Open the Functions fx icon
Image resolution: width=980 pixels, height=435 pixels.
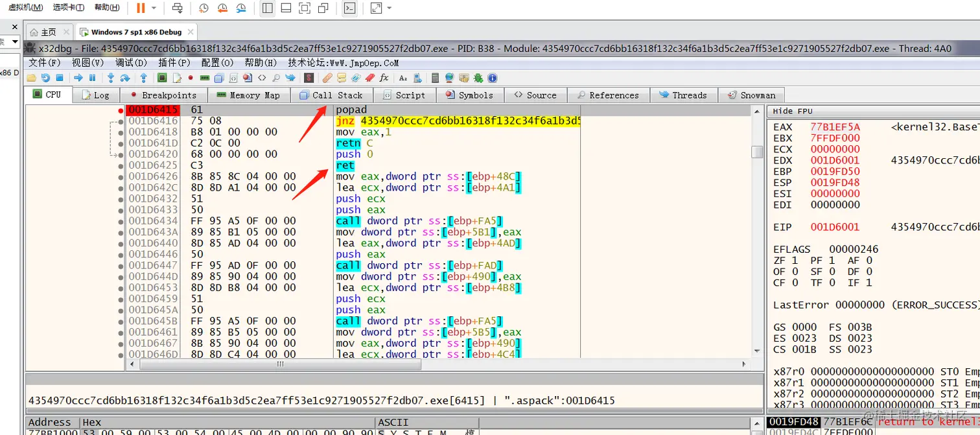pyautogui.click(x=384, y=78)
